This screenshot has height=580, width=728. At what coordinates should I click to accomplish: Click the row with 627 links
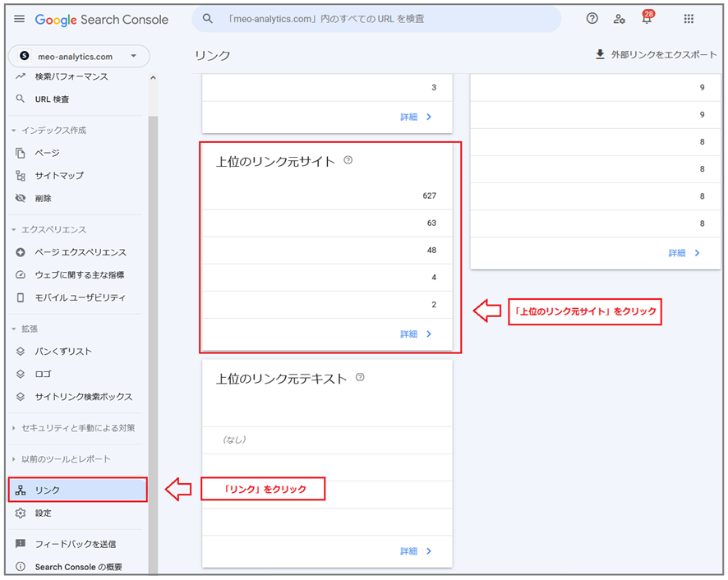(327, 196)
